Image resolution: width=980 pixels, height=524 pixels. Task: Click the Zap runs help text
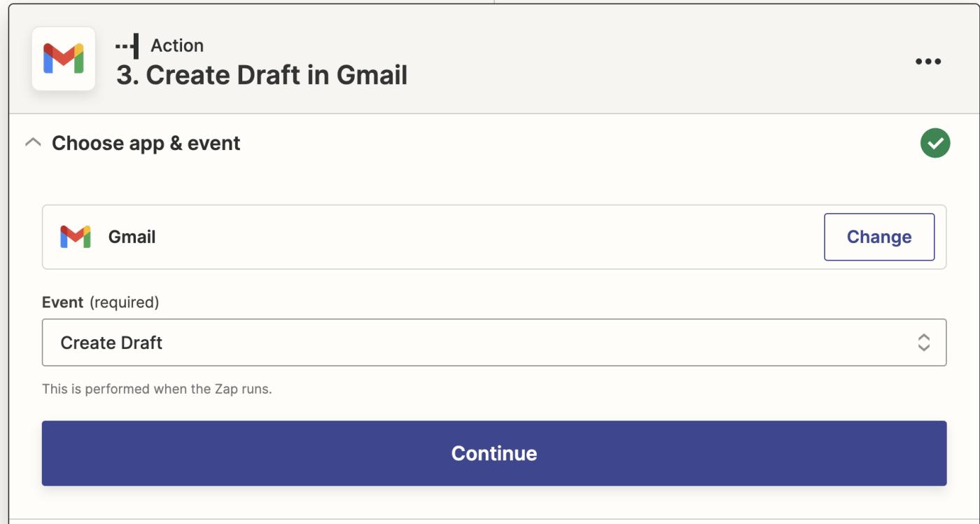point(157,388)
